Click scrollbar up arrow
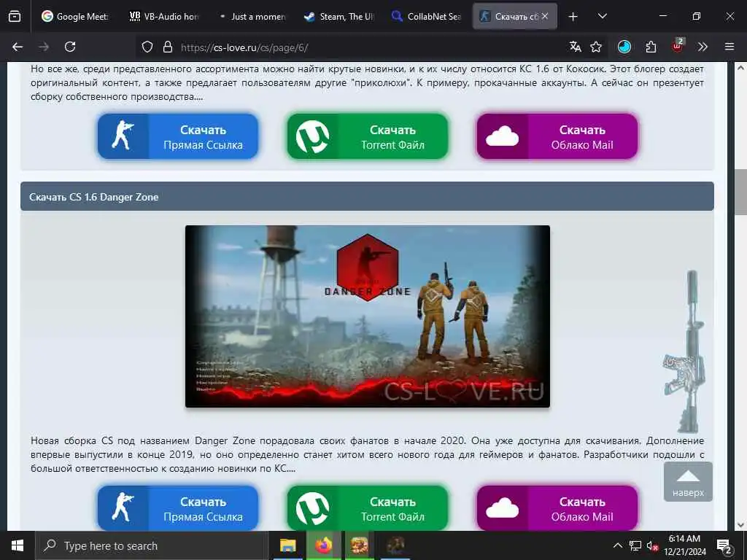Viewport: 747px width, 560px height. 740,68
